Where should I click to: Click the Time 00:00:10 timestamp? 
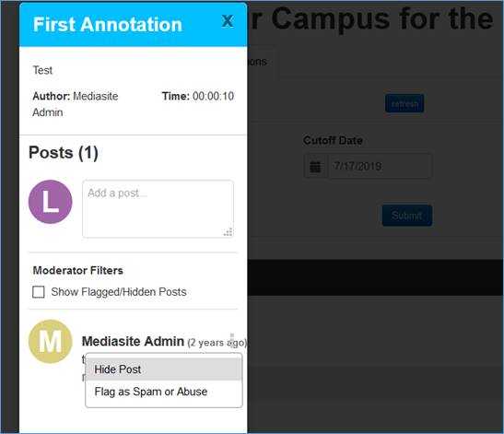[x=198, y=96]
